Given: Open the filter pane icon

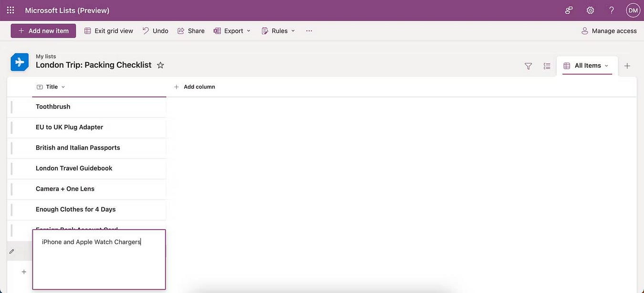Looking at the screenshot, I should click(528, 66).
